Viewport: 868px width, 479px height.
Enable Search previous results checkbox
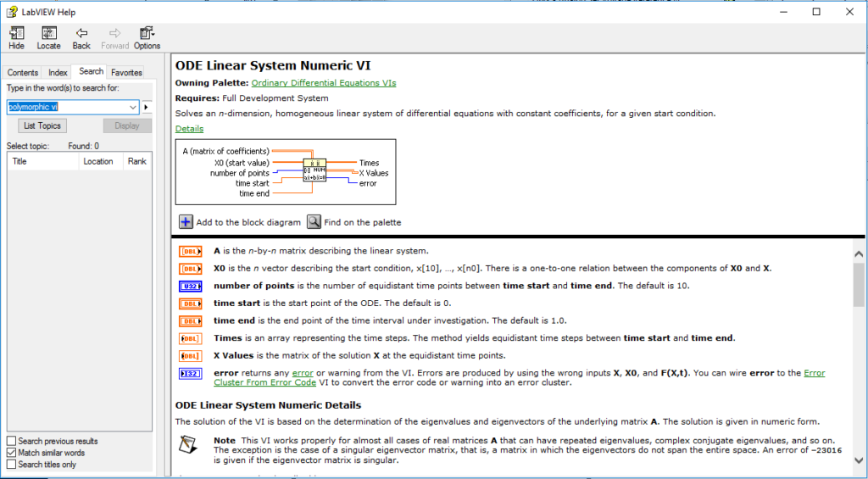click(x=11, y=441)
